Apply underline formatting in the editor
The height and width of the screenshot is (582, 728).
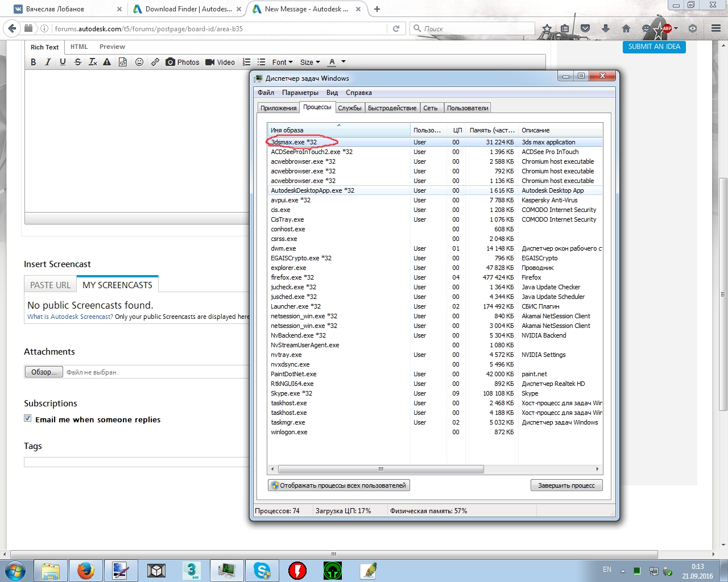[63, 62]
